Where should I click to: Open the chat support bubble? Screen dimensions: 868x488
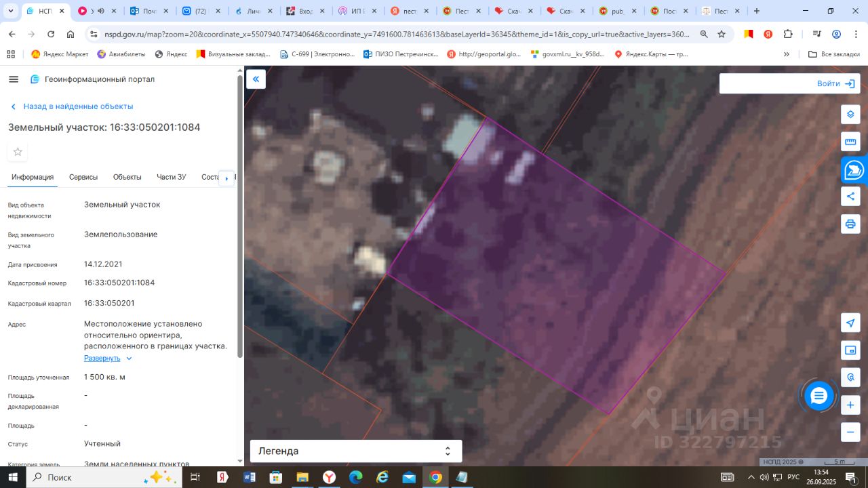click(x=819, y=396)
